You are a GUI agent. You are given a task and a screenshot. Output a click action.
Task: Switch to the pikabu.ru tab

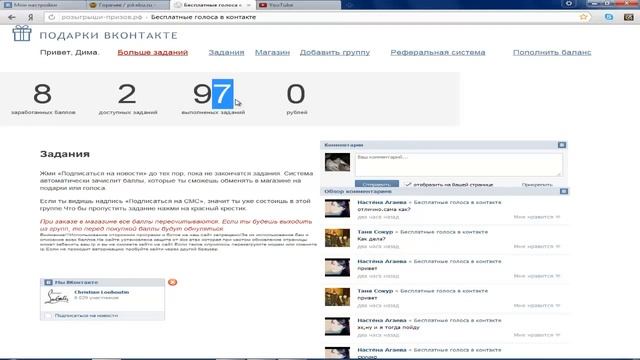click(128, 5)
